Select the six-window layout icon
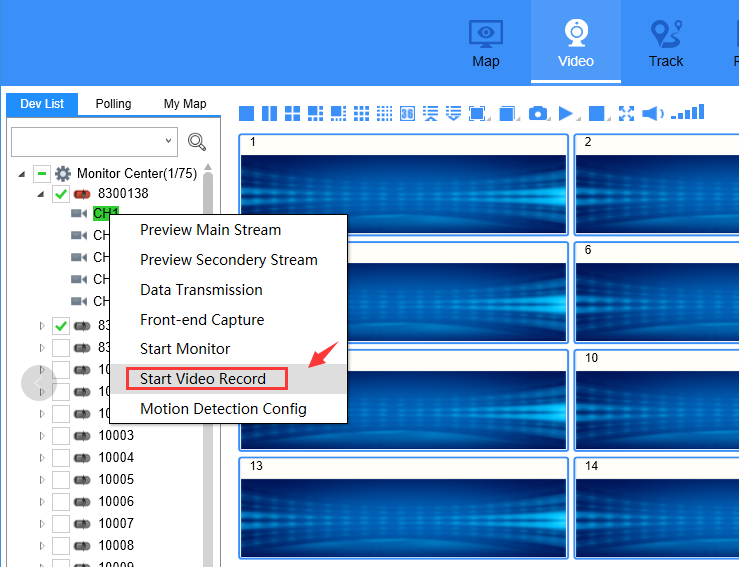The image size is (739, 567). point(315,114)
